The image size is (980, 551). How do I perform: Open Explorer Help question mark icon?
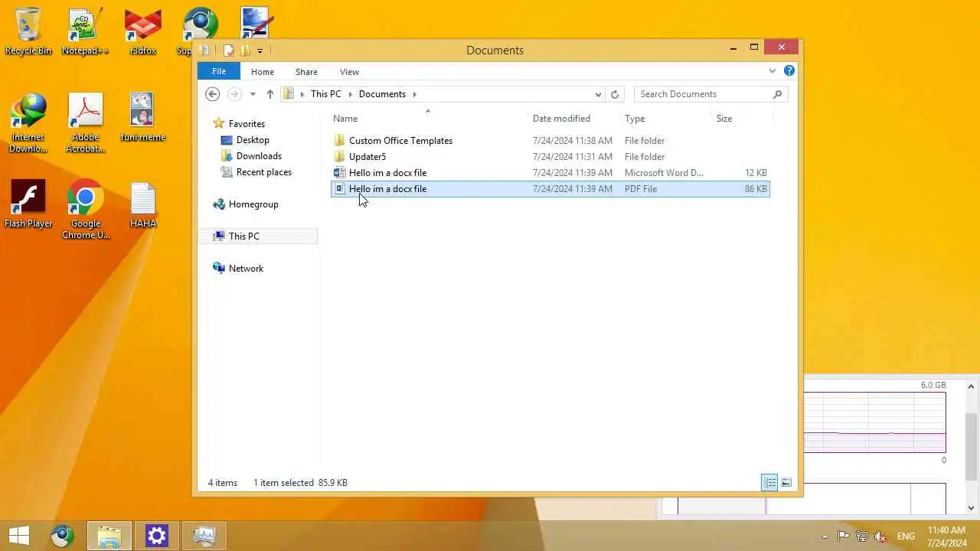(789, 71)
